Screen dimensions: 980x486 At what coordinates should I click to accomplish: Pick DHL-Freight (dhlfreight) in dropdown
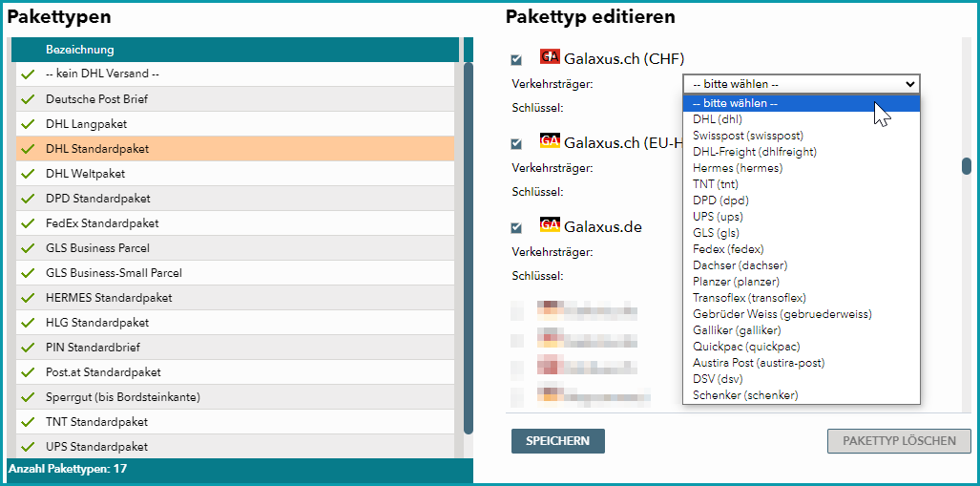click(x=802, y=152)
